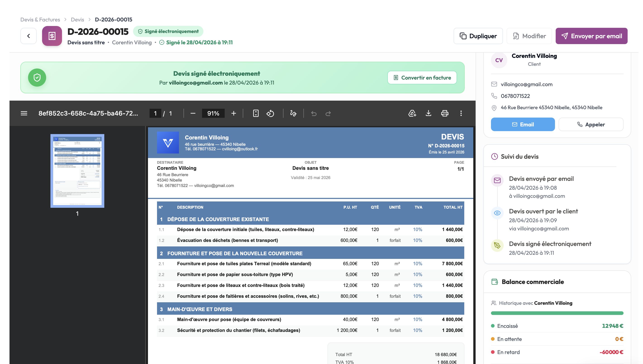Click the Encaissé amount 12948 €
Screen dimensions: 643x364
(612, 326)
